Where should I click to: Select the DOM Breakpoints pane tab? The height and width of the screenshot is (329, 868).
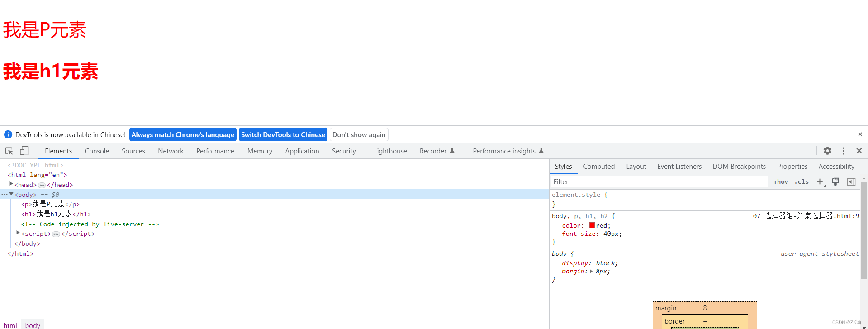coord(739,167)
